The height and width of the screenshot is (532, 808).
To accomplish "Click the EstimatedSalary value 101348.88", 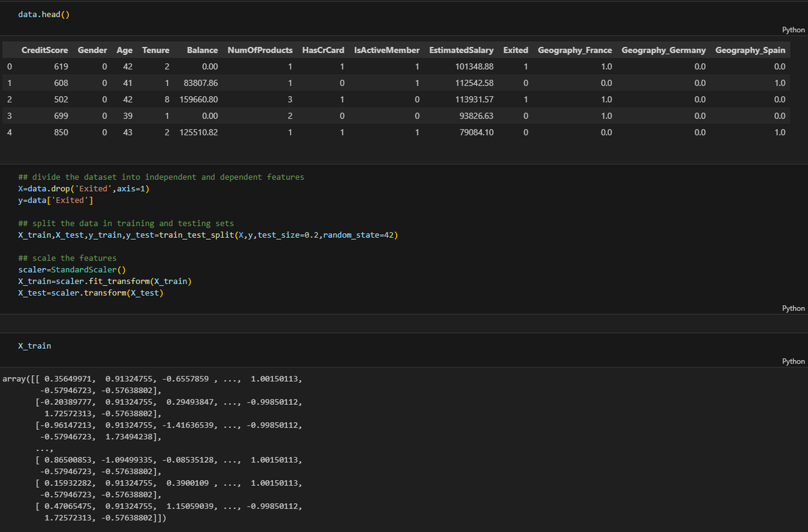I will coord(474,67).
